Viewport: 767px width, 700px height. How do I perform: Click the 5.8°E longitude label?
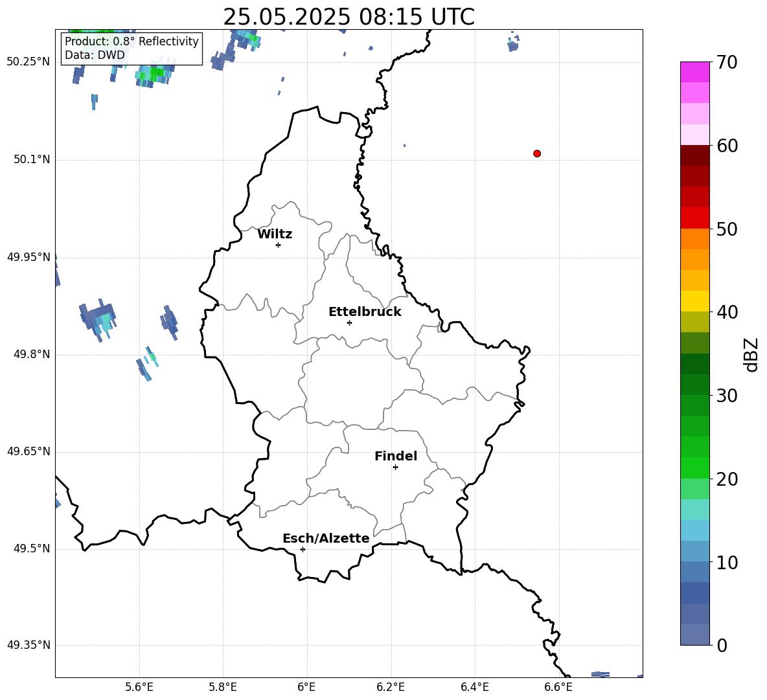pyautogui.click(x=223, y=687)
